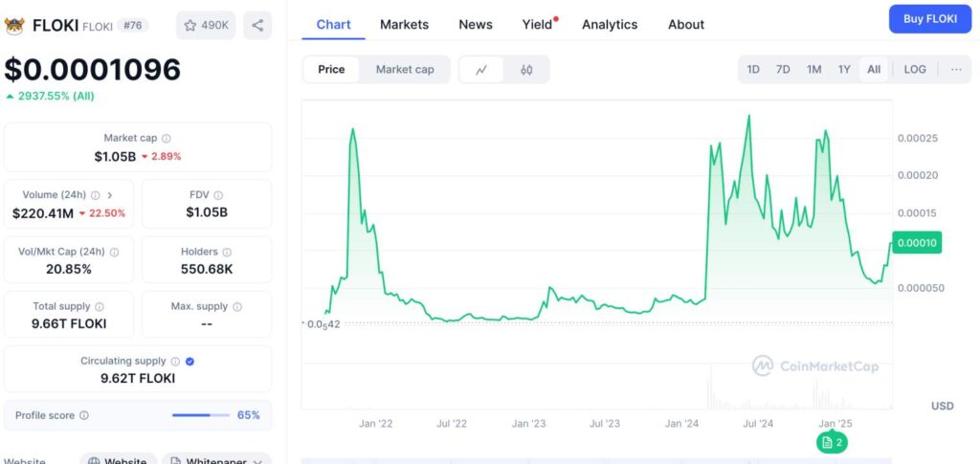Click the 2937.55% (All) change text
The image size is (980, 464).
(x=56, y=97)
